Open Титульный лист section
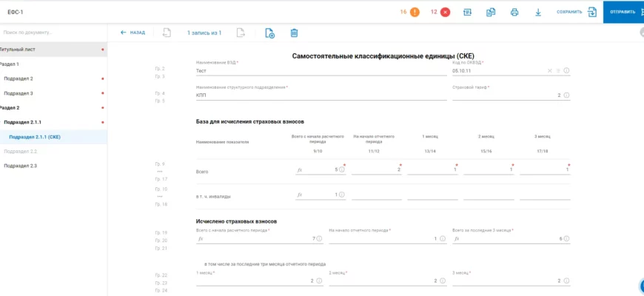This screenshot has height=296, width=644. (53, 50)
